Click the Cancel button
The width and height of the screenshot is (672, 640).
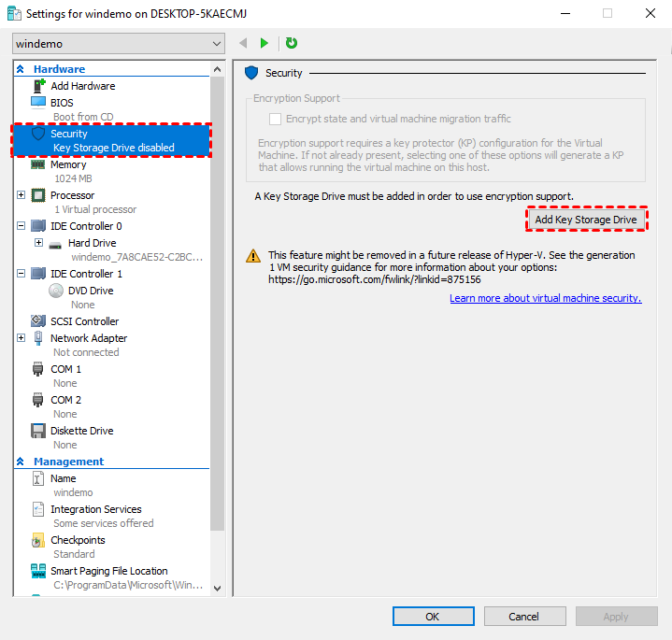tap(524, 617)
